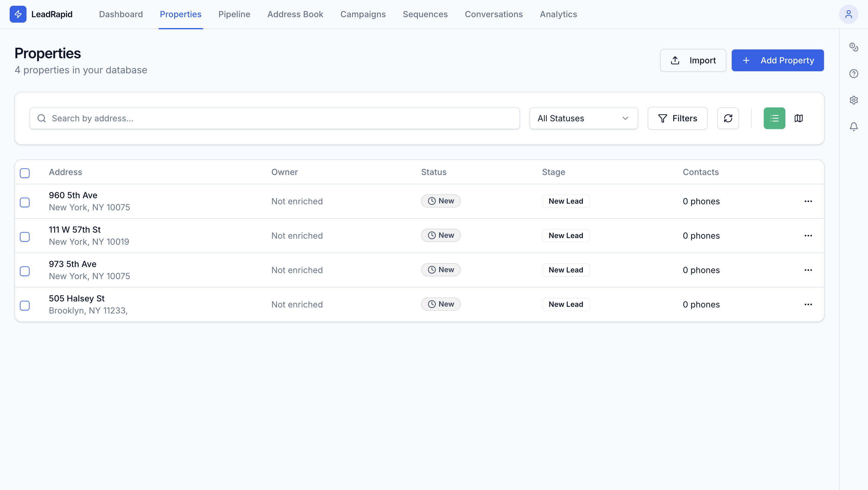Open the row actions menu for 973 5th Ave
Screen dimensions: 868x490
click(x=808, y=270)
